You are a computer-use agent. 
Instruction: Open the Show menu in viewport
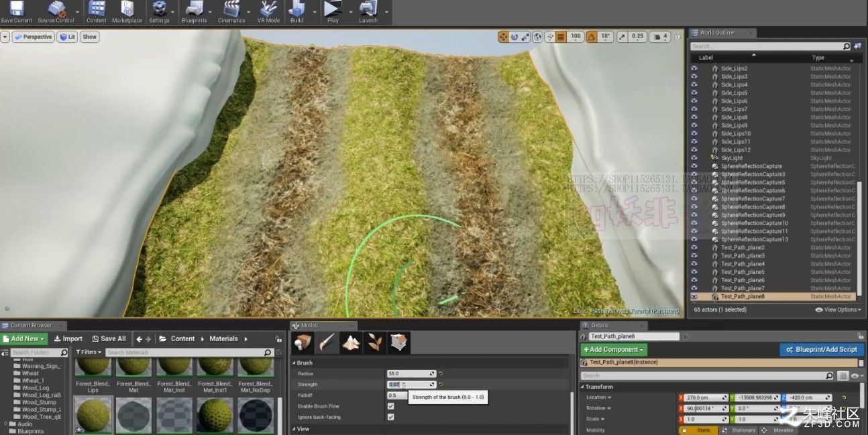click(89, 37)
